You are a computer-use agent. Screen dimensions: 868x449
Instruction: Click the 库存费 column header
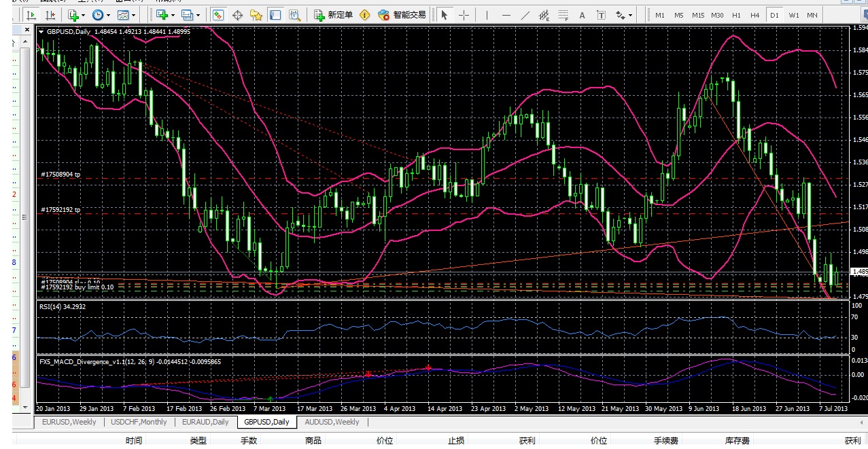pos(736,441)
